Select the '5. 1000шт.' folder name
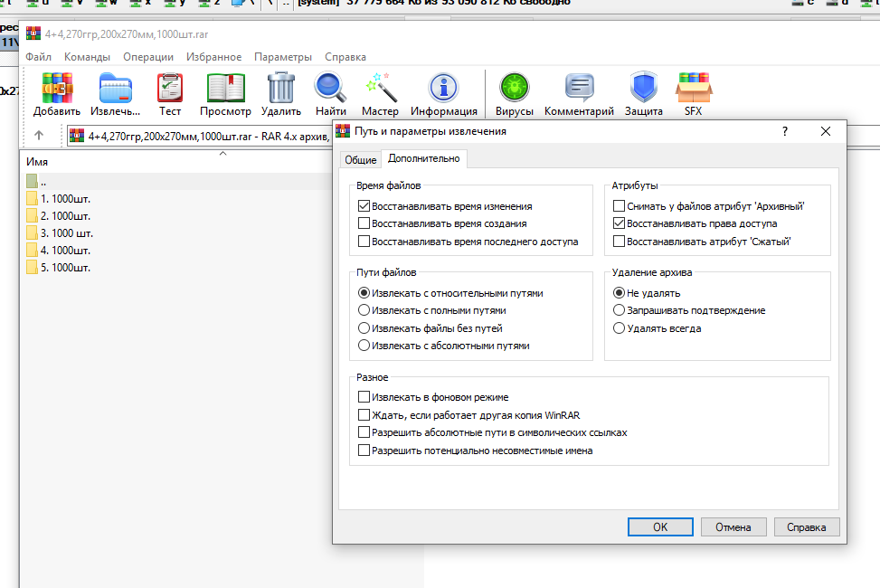Image resolution: width=880 pixels, height=588 pixels. click(x=65, y=268)
